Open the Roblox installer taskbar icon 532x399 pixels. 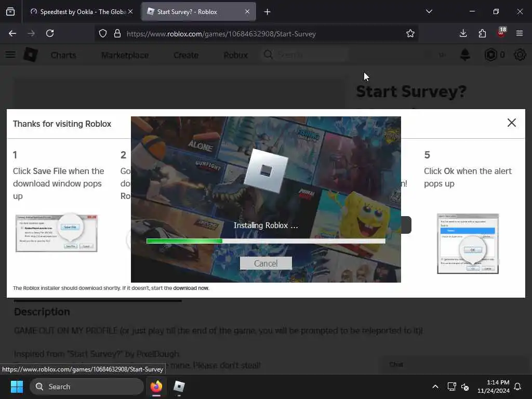tap(179, 387)
